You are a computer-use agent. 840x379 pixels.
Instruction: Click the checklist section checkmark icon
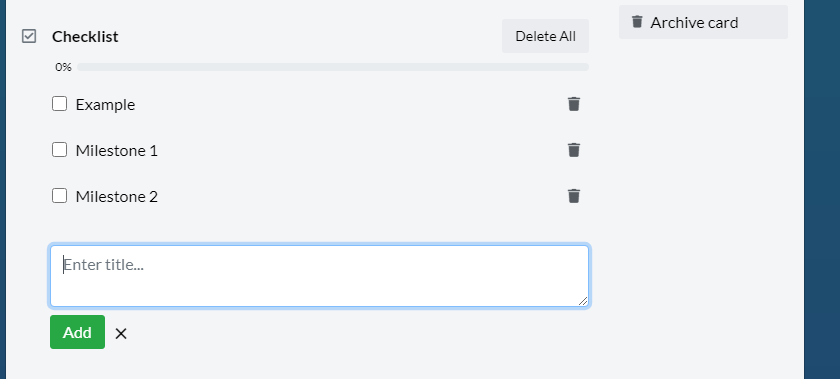click(x=29, y=36)
